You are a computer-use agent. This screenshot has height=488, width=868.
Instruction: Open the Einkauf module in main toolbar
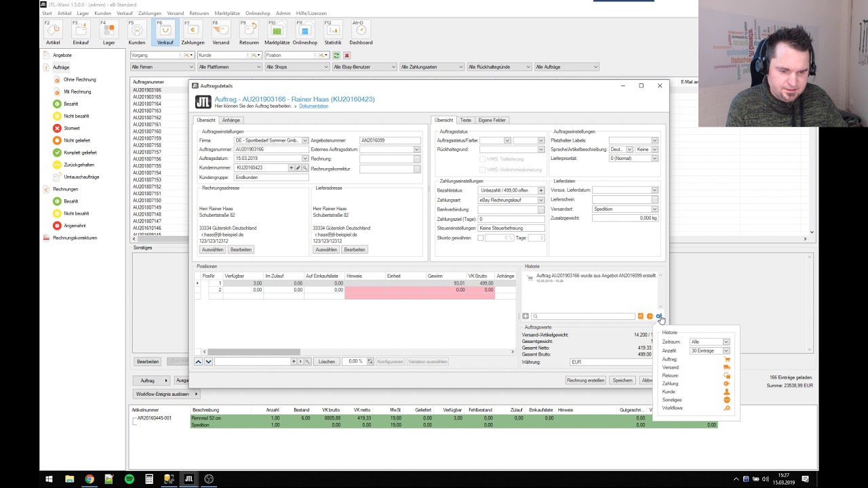[81, 33]
